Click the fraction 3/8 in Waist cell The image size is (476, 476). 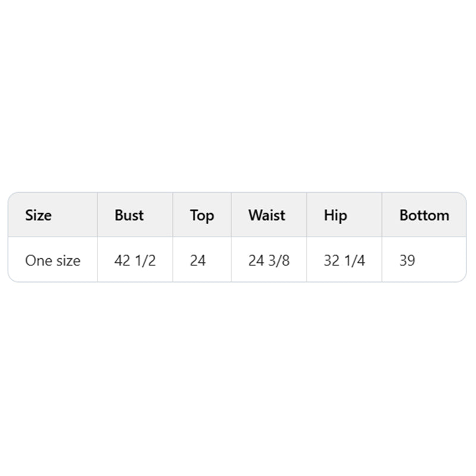pos(279,260)
